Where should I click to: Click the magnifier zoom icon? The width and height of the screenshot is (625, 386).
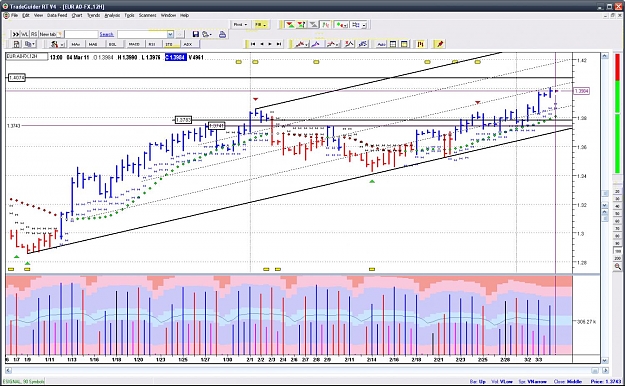point(617,266)
